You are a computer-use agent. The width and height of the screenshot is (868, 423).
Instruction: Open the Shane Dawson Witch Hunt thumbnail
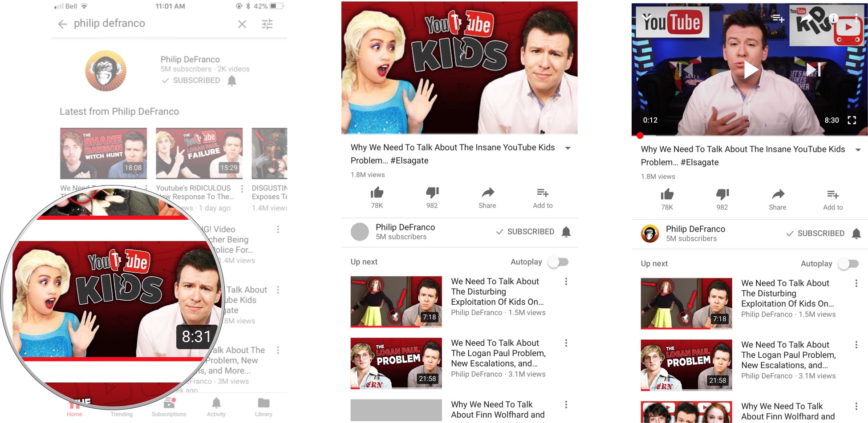pyautogui.click(x=103, y=153)
